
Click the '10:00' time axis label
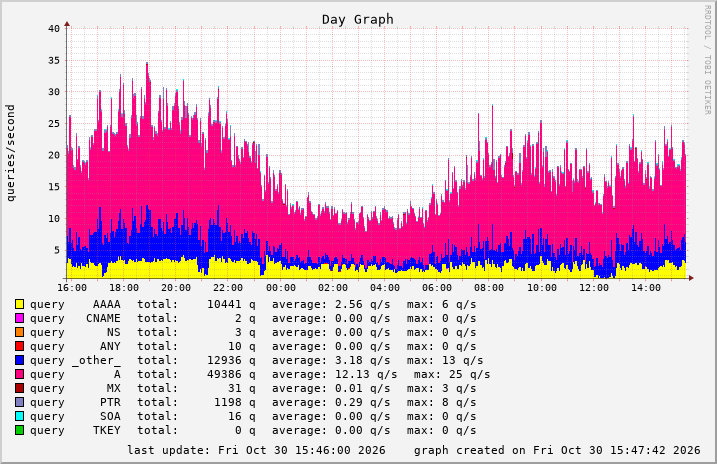(x=542, y=288)
